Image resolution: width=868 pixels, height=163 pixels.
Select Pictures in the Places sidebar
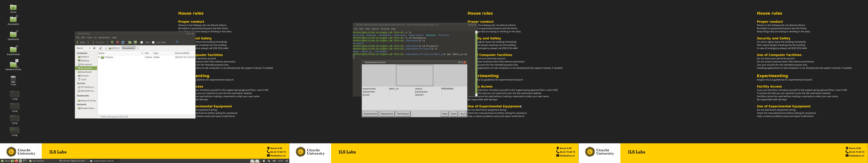(x=86, y=76)
